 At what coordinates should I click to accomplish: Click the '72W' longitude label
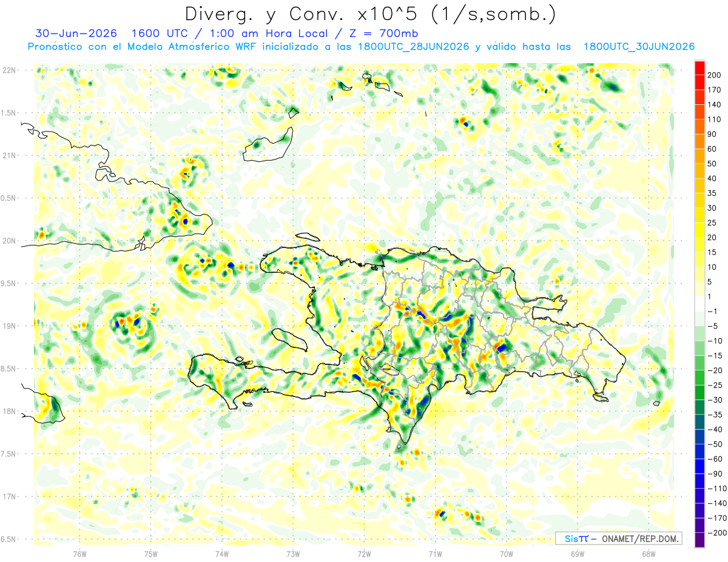[364, 554]
